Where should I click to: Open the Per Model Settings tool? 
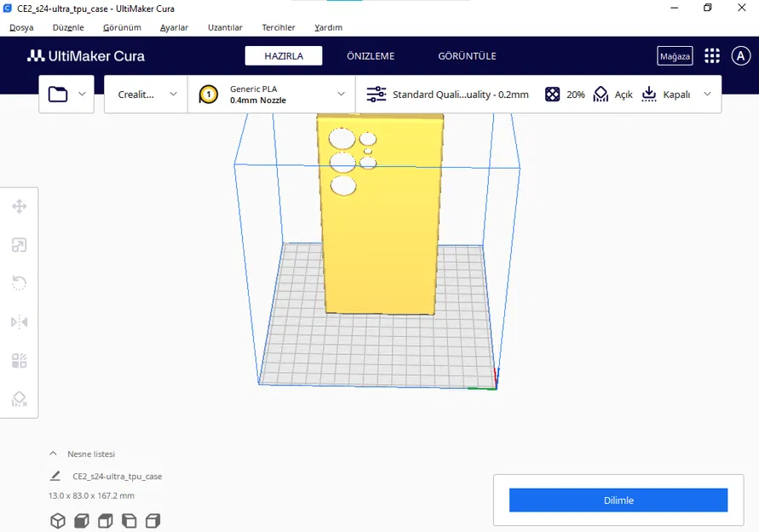pos(20,360)
